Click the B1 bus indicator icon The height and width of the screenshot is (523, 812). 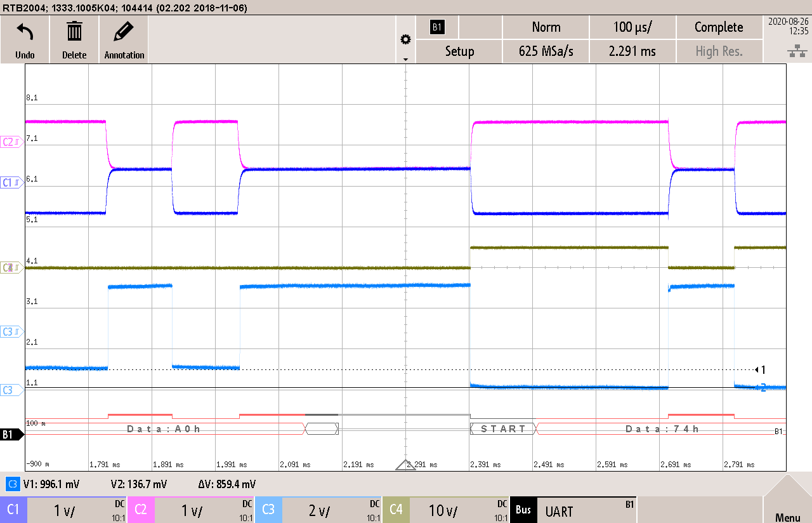click(437, 27)
